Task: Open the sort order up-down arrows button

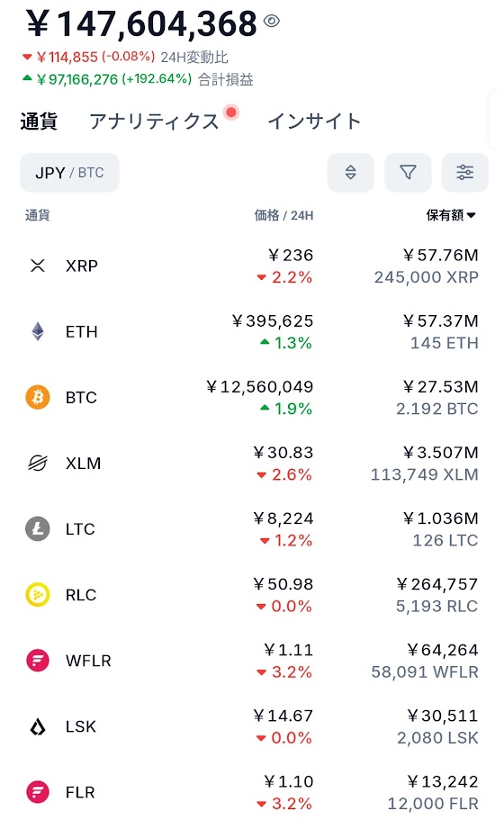Action: coord(350,172)
